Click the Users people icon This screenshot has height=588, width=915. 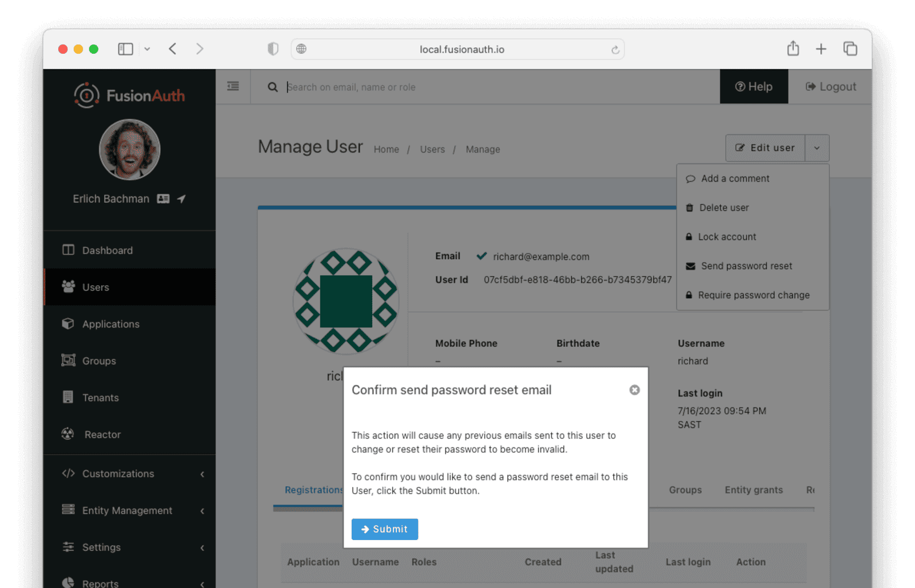68,286
